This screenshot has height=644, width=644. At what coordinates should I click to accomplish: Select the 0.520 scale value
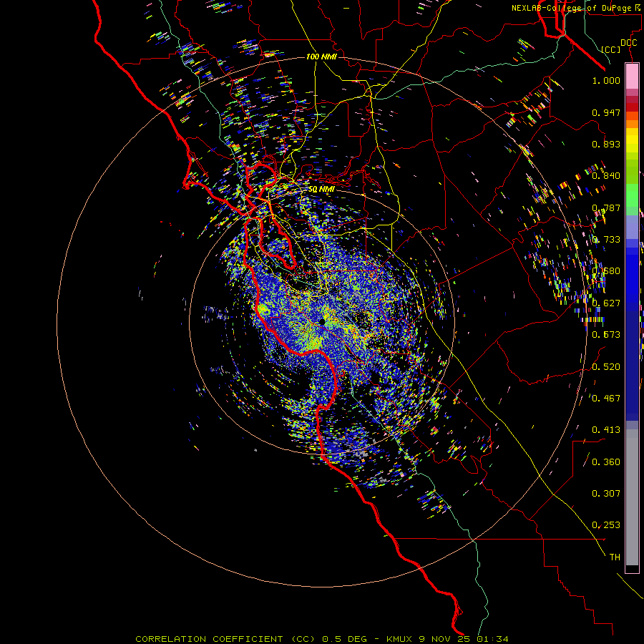point(606,367)
